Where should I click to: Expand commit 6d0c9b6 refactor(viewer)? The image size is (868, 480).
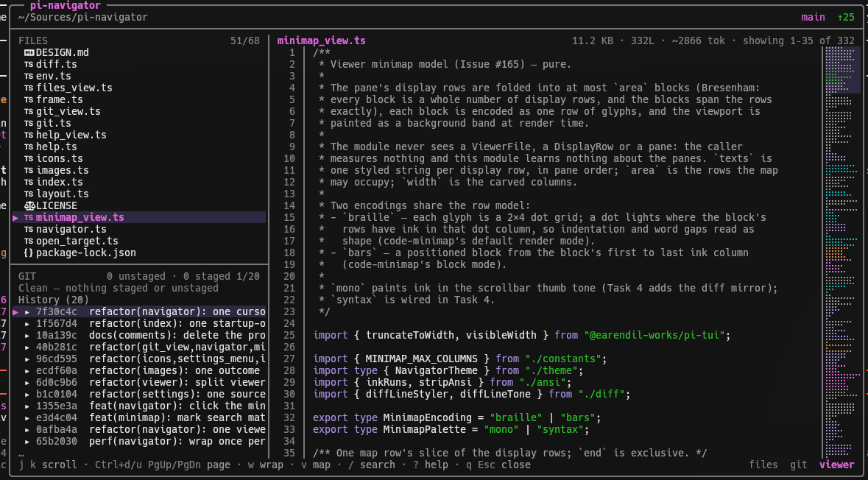(x=27, y=383)
